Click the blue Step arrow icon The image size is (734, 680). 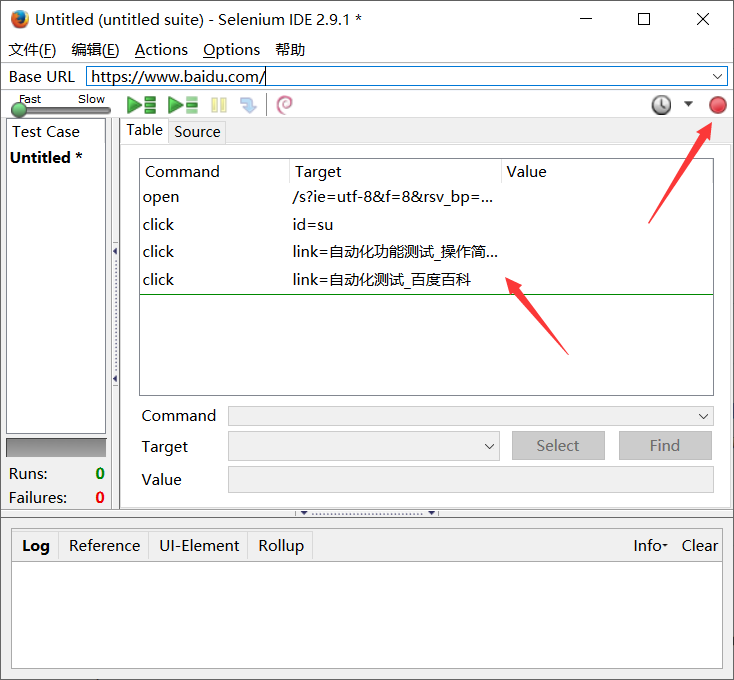[248, 105]
